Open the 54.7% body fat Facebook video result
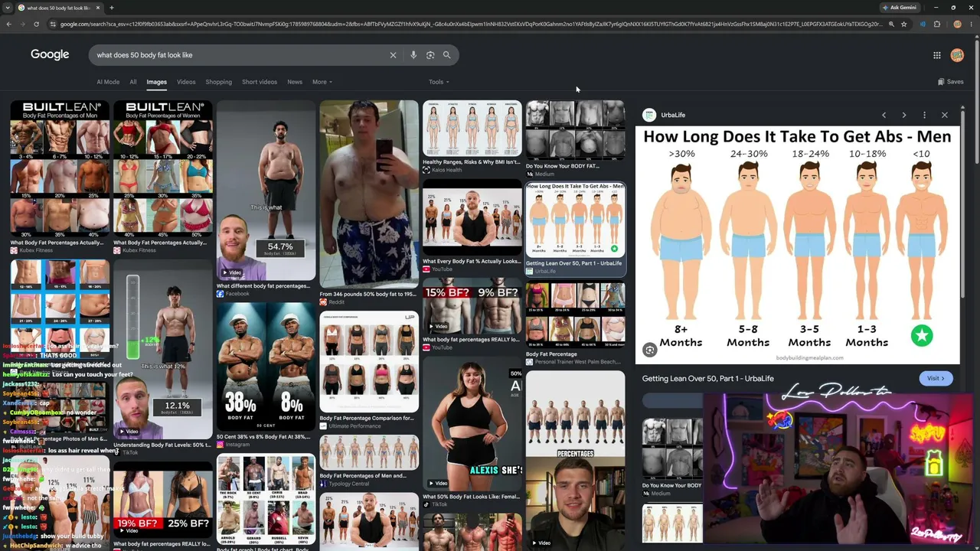 (x=266, y=191)
